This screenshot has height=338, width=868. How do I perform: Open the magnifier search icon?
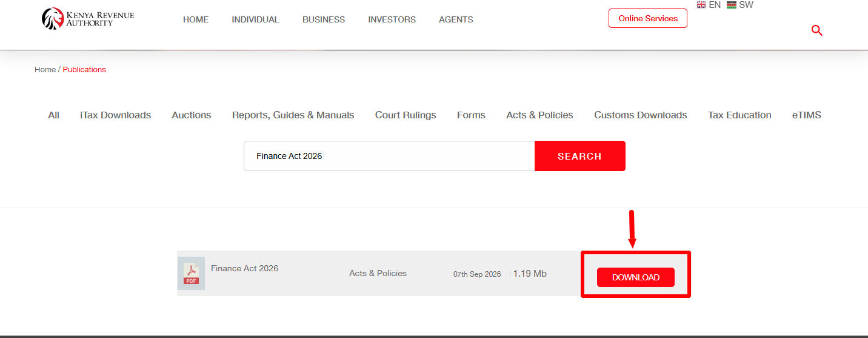[x=816, y=30]
